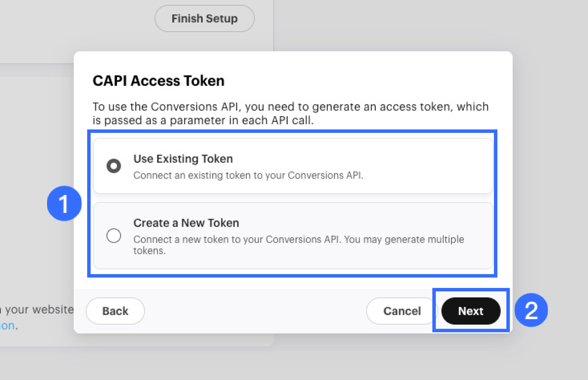Image resolution: width=588 pixels, height=380 pixels.
Task: Click "Connect an existing token" description text
Action: click(x=248, y=175)
